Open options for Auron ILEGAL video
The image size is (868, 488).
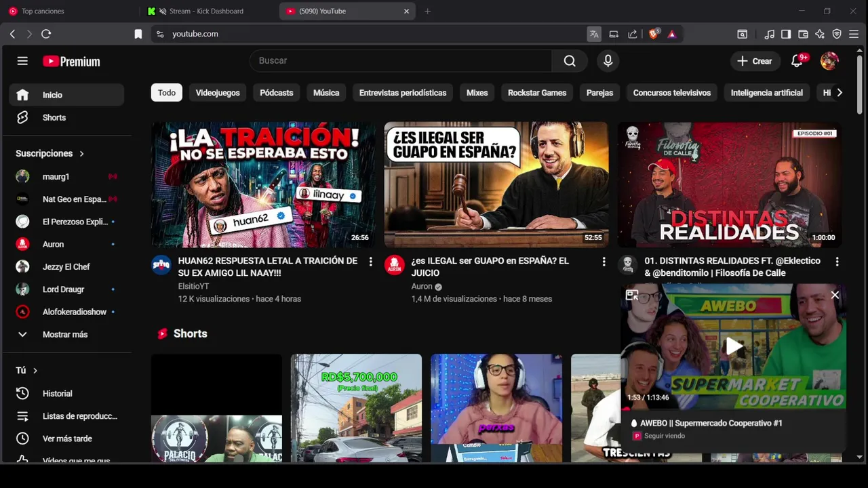tap(604, 262)
